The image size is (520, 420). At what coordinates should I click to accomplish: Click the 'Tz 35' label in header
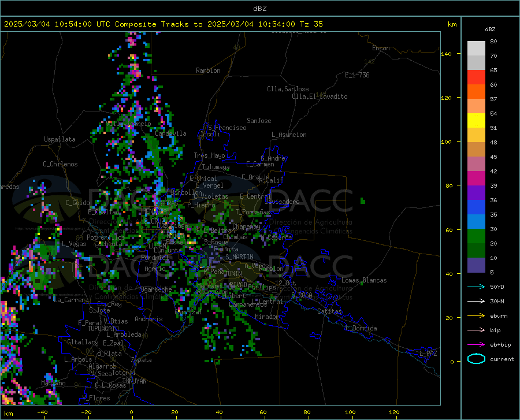click(x=311, y=24)
